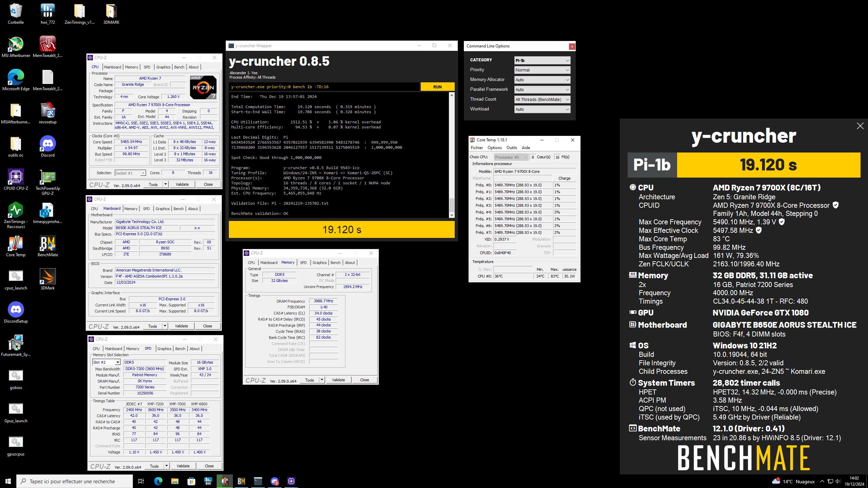This screenshot has width=868, height=488.
Task: Open gobios desktop file
Action: pyautogui.click(x=16, y=379)
